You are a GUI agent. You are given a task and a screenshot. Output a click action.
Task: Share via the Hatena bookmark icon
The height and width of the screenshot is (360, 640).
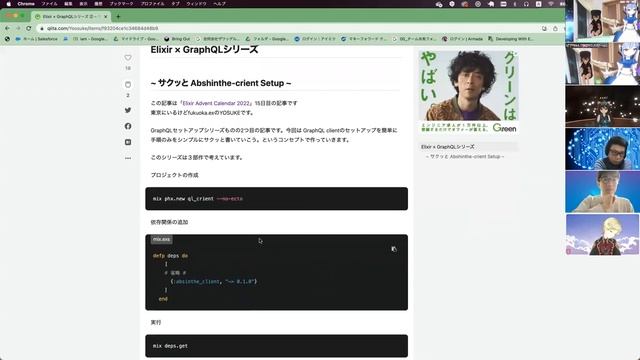[128, 142]
